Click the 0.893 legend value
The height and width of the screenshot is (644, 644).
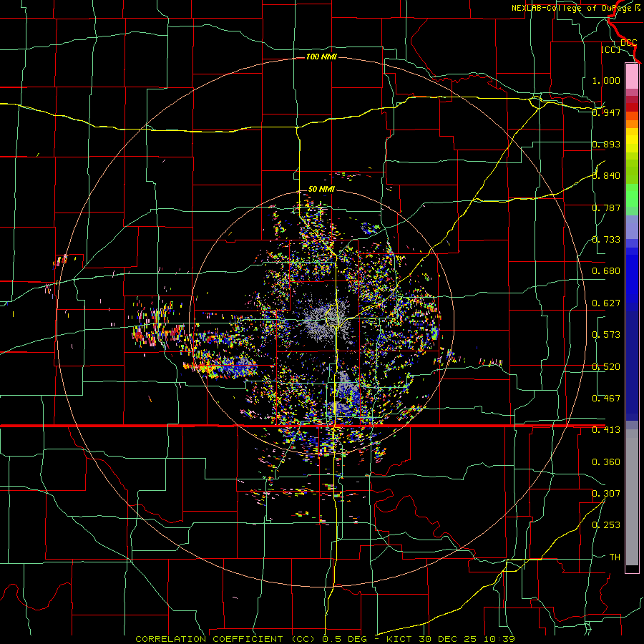coord(606,144)
